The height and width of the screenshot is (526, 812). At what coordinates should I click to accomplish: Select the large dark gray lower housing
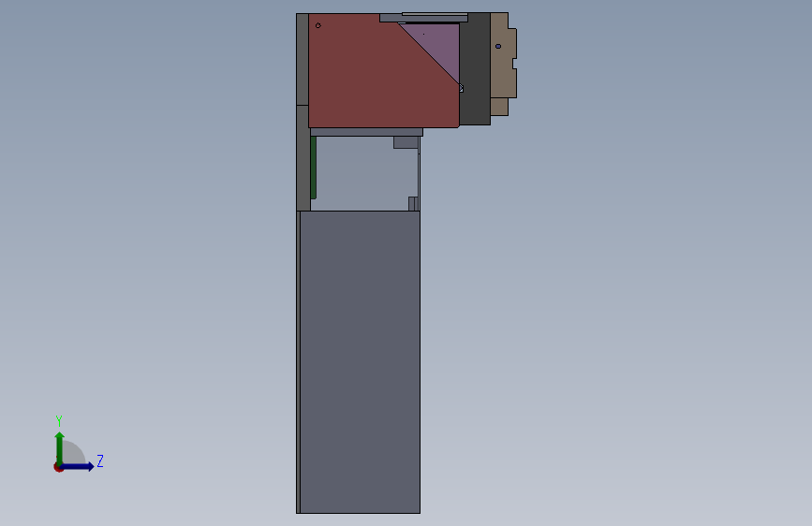tap(360, 362)
